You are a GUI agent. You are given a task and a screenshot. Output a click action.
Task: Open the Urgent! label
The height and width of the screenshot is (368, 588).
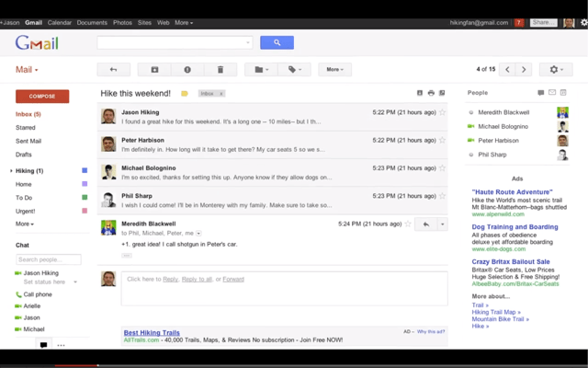point(25,211)
